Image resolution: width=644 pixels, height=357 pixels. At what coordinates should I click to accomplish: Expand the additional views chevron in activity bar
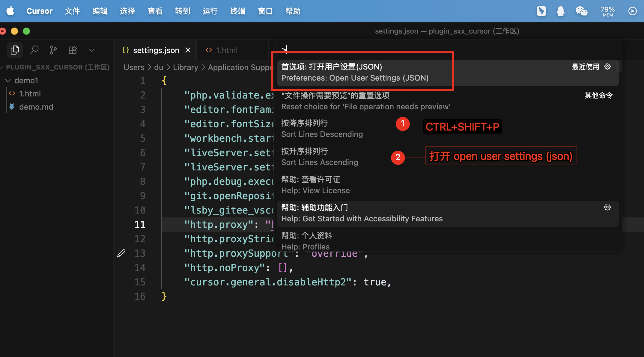[x=92, y=50]
